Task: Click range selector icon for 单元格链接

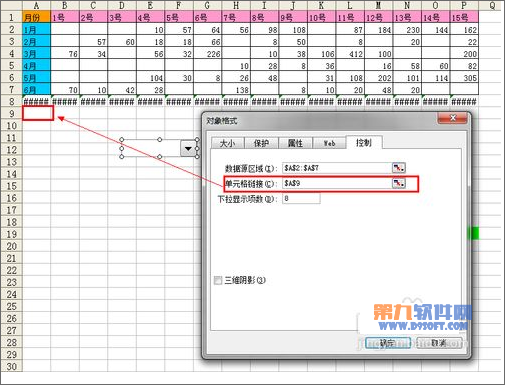Action: click(399, 183)
